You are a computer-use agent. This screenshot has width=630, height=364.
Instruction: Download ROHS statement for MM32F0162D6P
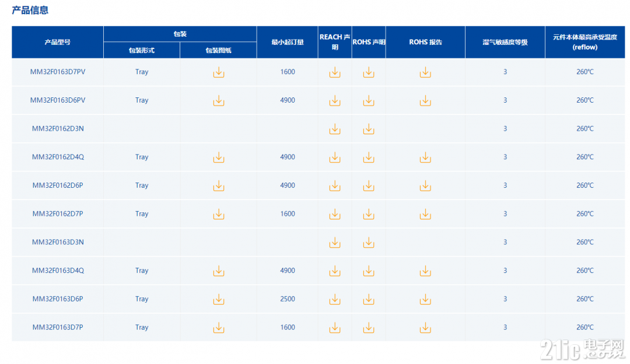click(369, 186)
